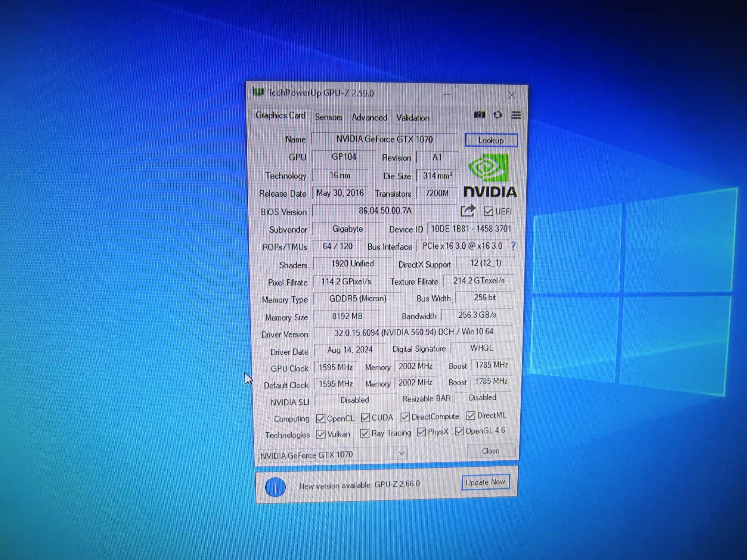
Task: Toggle the Ray Tracing checkbox
Action: tap(365, 433)
